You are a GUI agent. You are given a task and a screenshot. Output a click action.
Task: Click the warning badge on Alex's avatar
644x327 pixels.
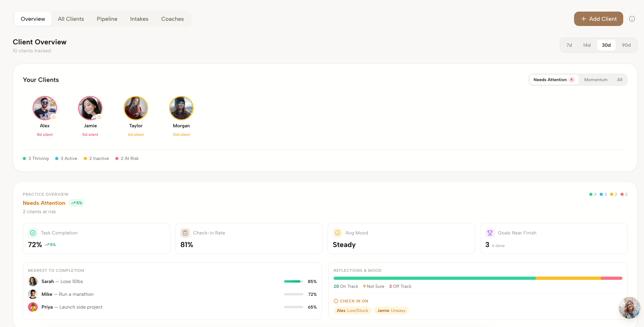[x=54, y=117]
